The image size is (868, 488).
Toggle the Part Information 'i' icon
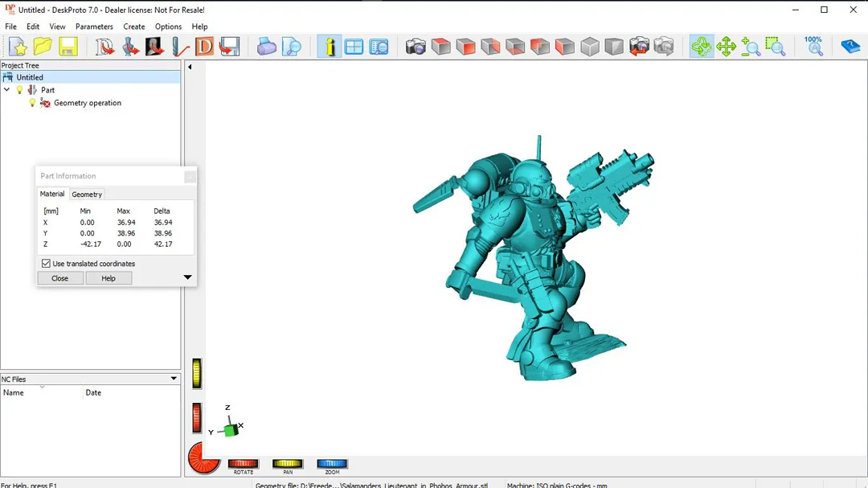[x=330, y=47]
